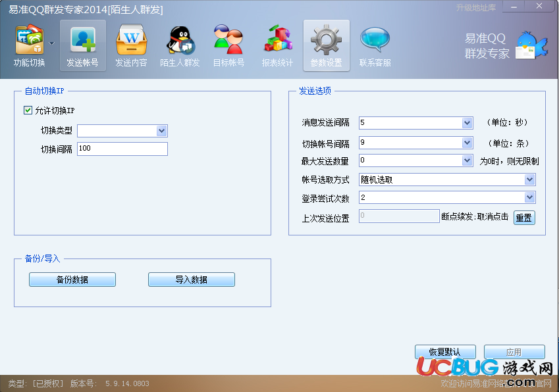
Task: Click the 上次发送位置 field
Action: pos(399,216)
